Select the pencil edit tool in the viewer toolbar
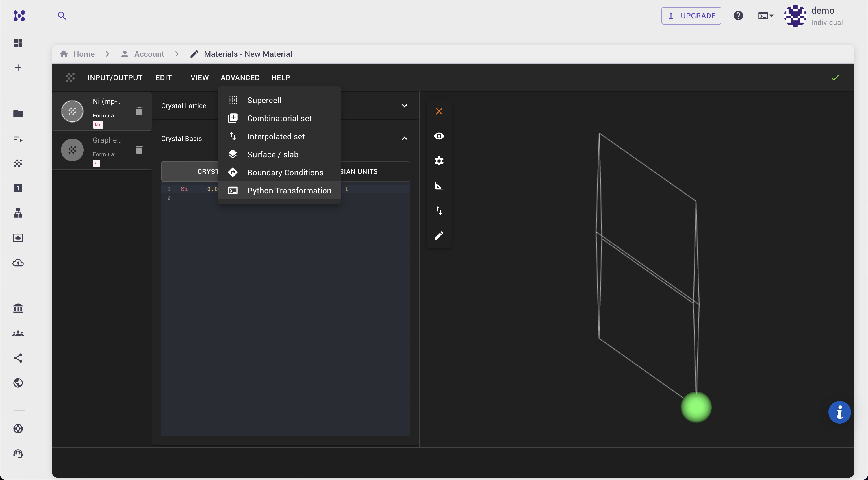This screenshot has width=868, height=480. coord(439,235)
